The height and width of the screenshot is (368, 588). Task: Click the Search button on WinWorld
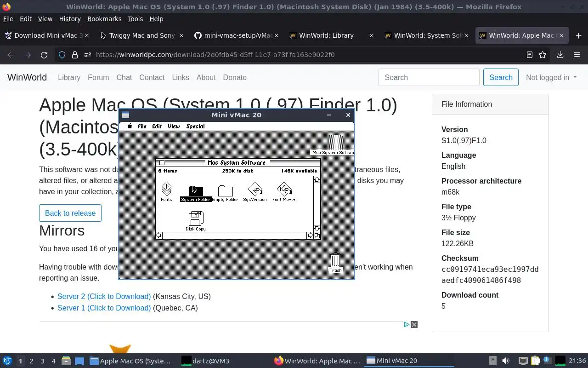(501, 77)
